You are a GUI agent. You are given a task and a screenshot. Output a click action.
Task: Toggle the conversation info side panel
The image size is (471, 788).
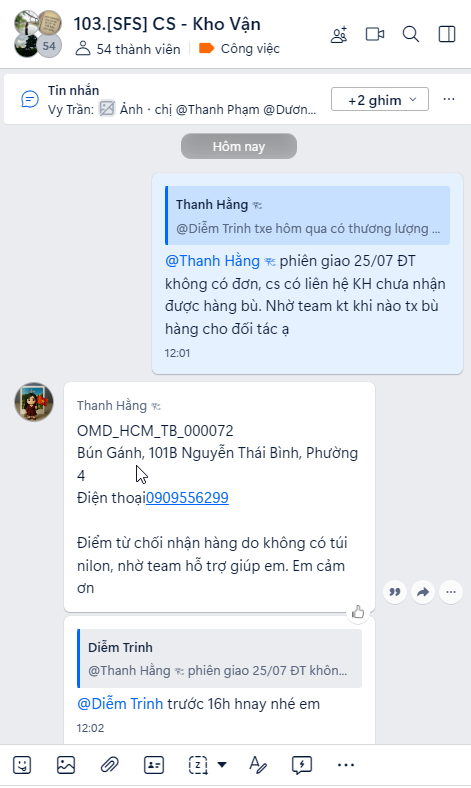[x=447, y=34]
